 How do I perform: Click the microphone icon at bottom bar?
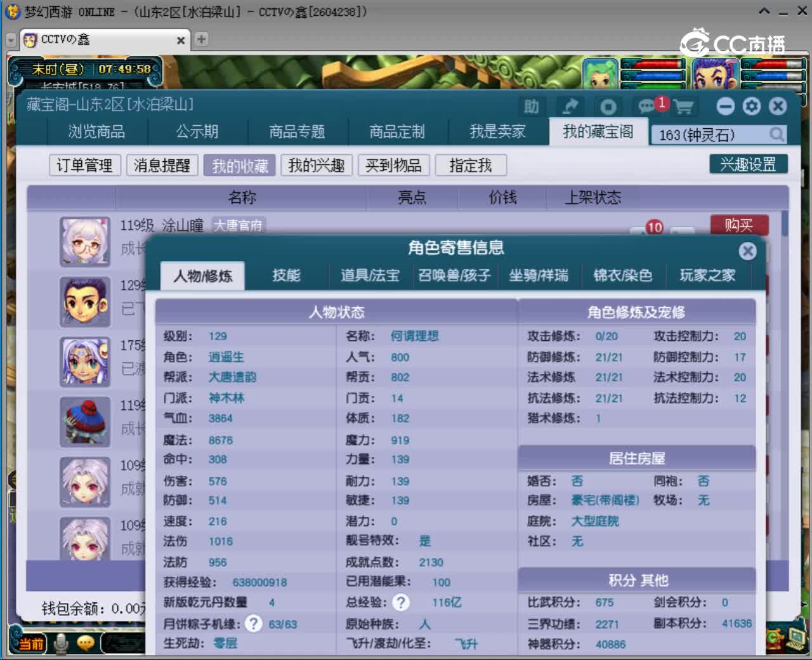pos(62,643)
